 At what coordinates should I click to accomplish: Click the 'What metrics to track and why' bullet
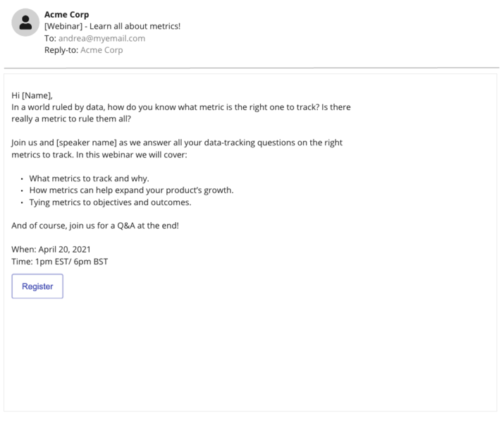pyautogui.click(x=89, y=178)
